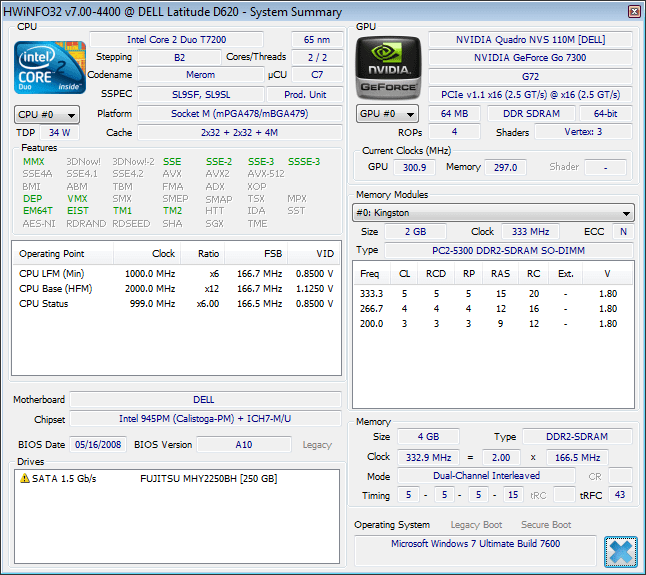This screenshot has height=575, width=646.
Task: Click the G72 GPU codename field
Action: click(530, 77)
